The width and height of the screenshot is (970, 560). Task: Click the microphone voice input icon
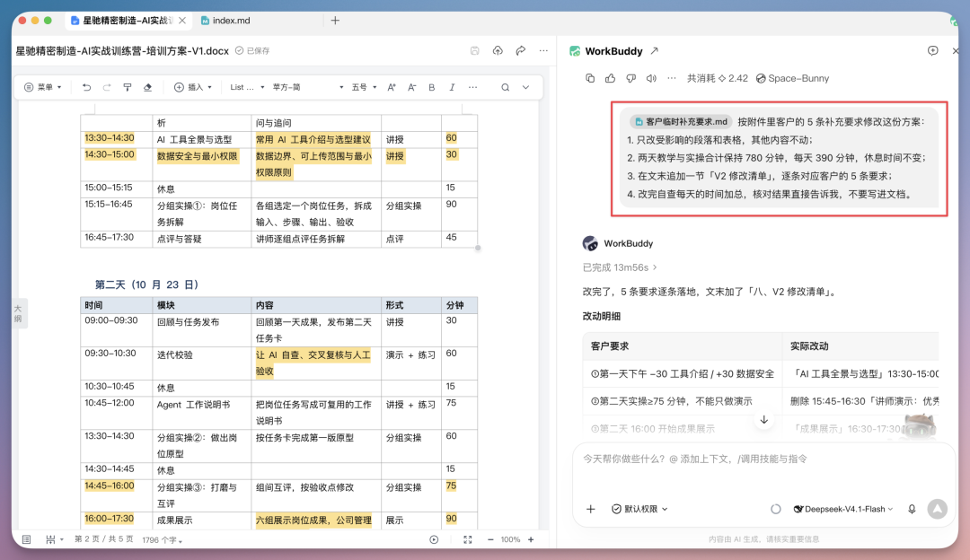coord(912,509)
